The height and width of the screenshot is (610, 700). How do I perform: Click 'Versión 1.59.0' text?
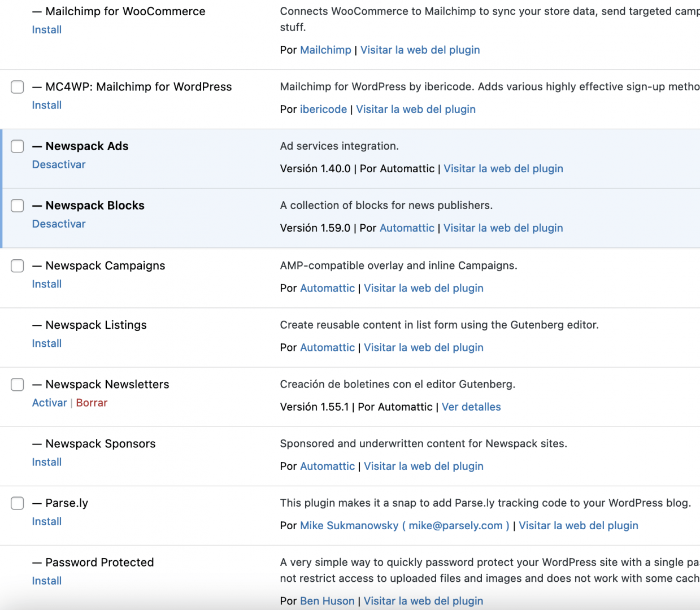[315, 228]
